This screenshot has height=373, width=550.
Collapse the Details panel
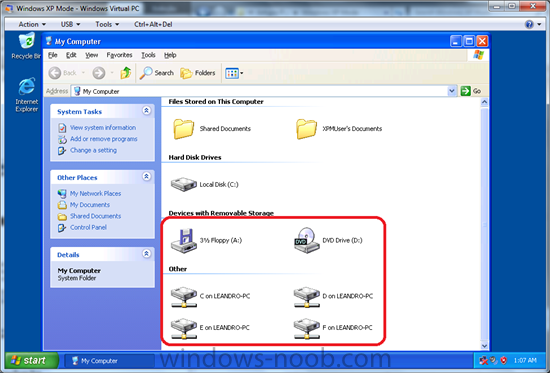click(147, 254)
